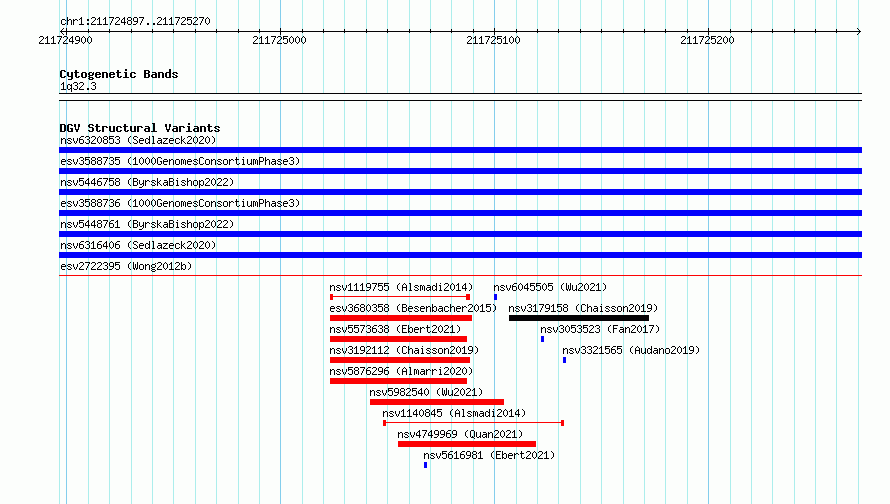Click the black bar under nsv3179158

coord(579,318)
